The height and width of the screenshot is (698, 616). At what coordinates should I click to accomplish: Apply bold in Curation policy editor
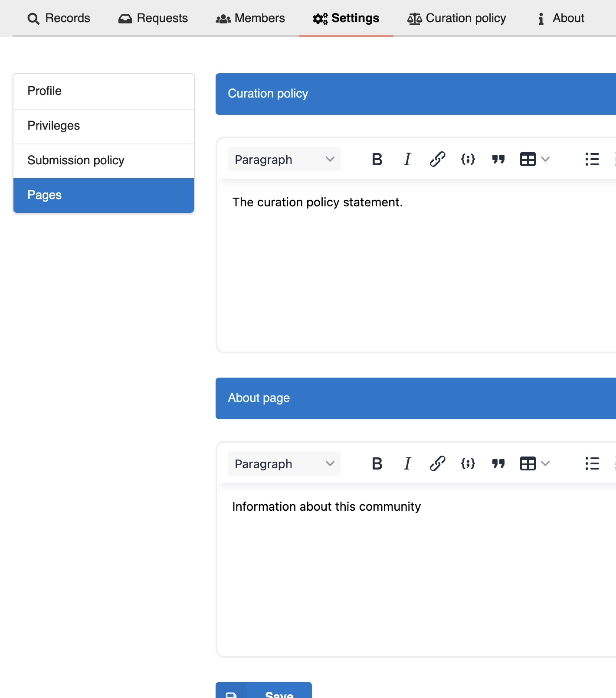coord(377,159)
